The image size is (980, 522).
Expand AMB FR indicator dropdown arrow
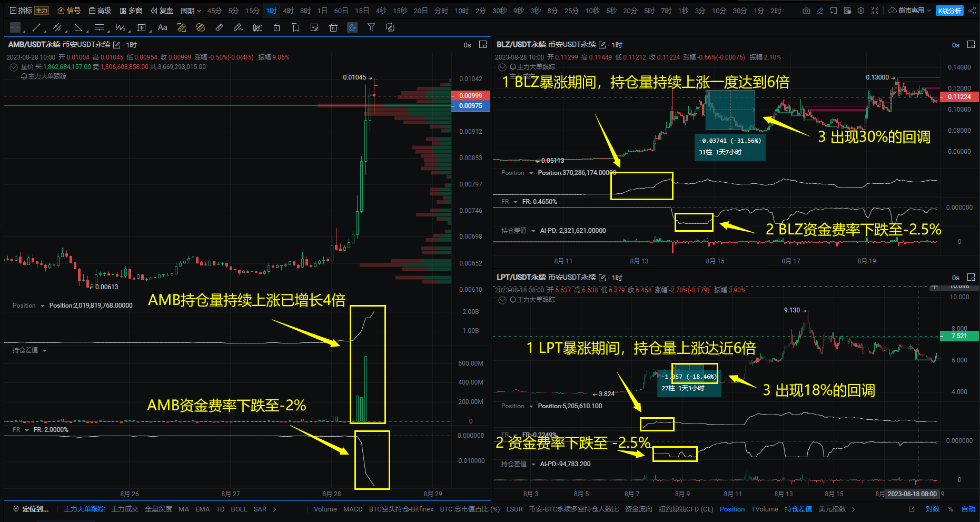27,430
